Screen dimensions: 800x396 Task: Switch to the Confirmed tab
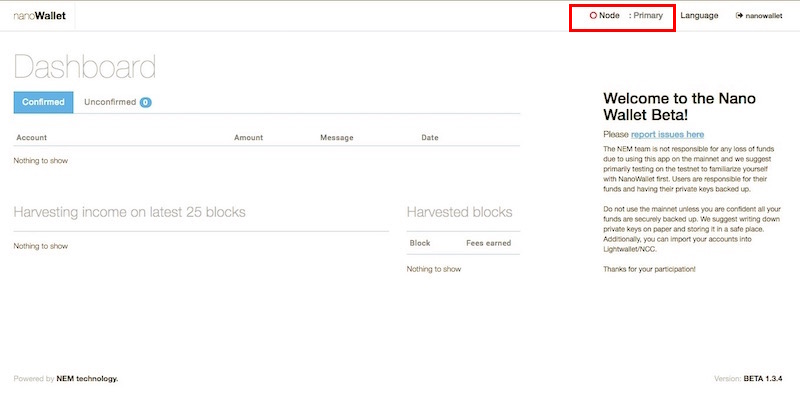pos(43,102)
